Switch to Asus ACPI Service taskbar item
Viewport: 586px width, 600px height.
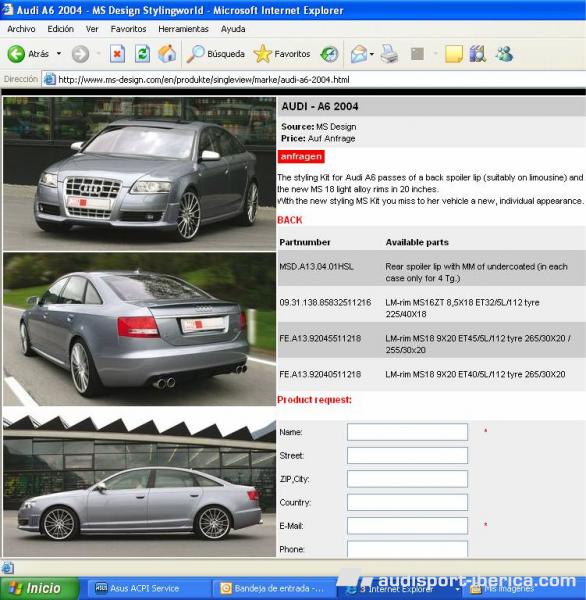(147, 589)
